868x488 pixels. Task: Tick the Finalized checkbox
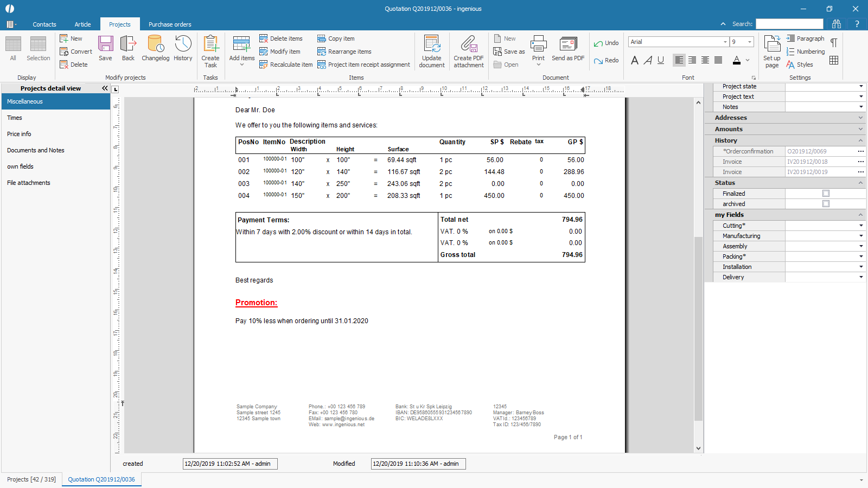click(826, 194)
